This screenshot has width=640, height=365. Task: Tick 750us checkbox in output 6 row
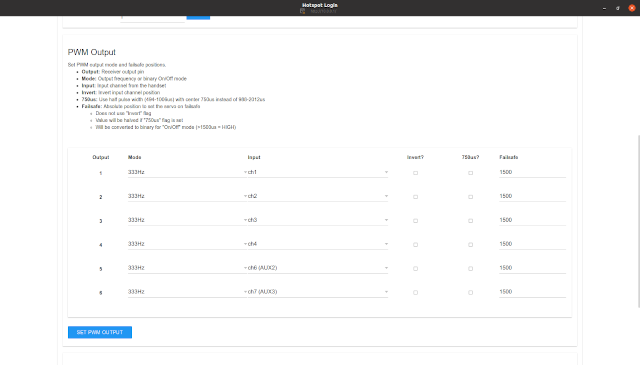pos(471,292)
